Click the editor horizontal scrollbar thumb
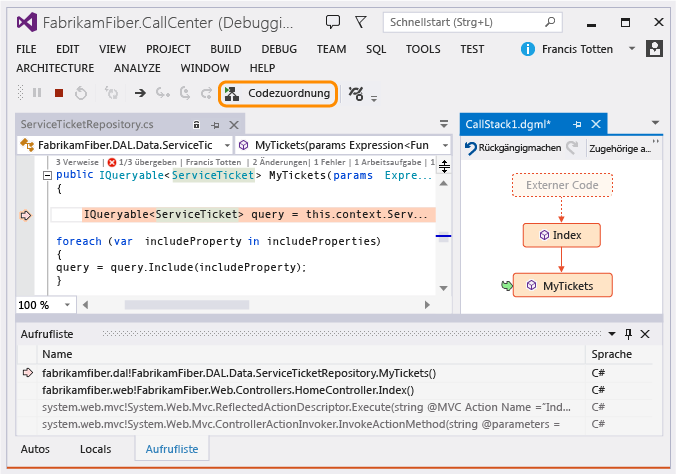Viewport: 676px width, 474px height. [187, 305]
